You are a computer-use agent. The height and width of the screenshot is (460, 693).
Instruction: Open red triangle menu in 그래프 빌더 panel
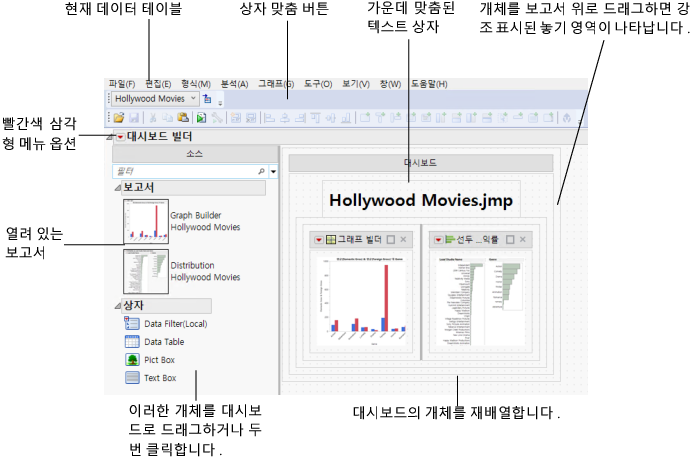point(318,240)
